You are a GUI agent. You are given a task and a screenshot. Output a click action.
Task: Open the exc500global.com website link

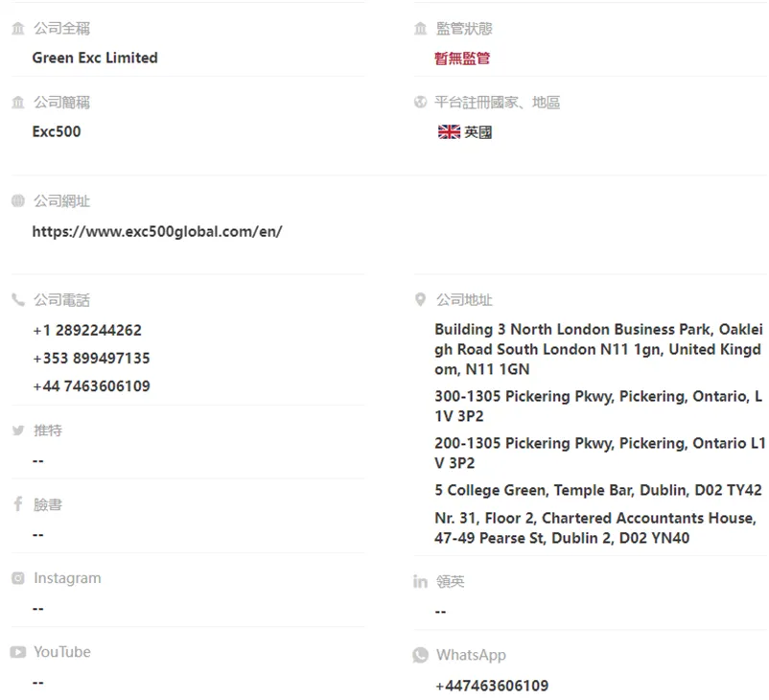point(157,231)
